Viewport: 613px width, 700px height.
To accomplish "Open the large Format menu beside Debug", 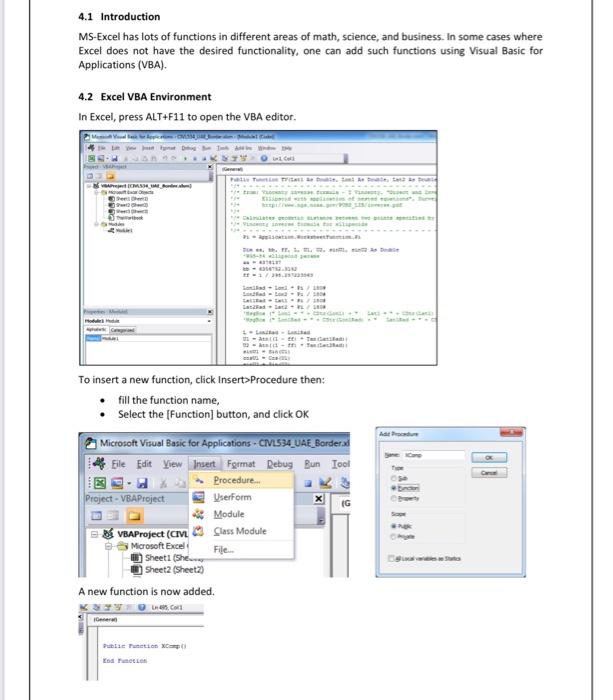I will pyautogui.click(x=241, y=464).
